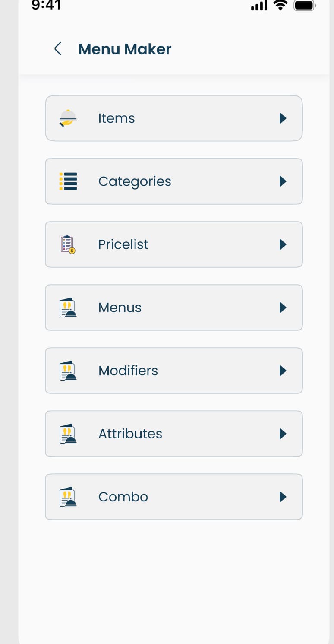Screen dimensions: 334x644
Task: Open the Combo section
Action: coord(174,497)
